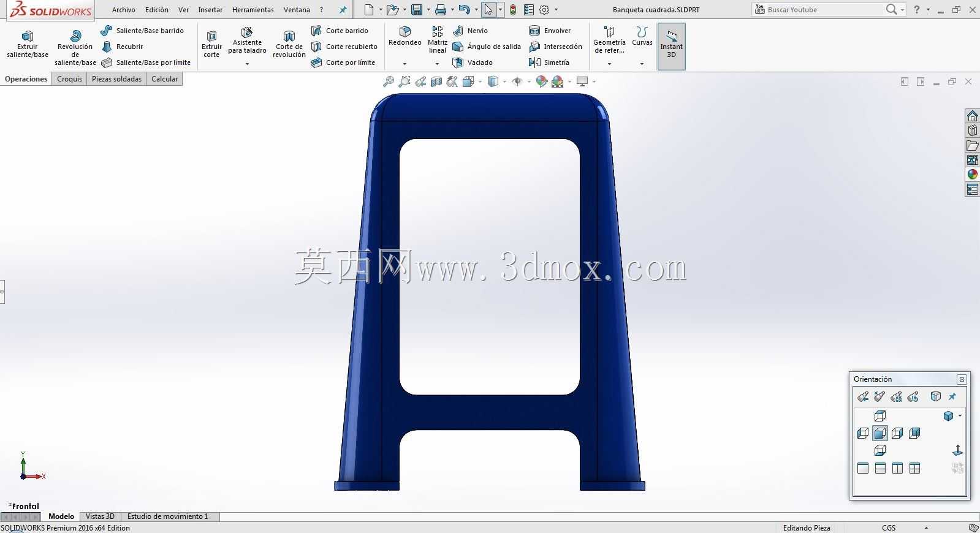Open View Palette task pane icon
The image size is (980, 533).
tap(973, 160)
